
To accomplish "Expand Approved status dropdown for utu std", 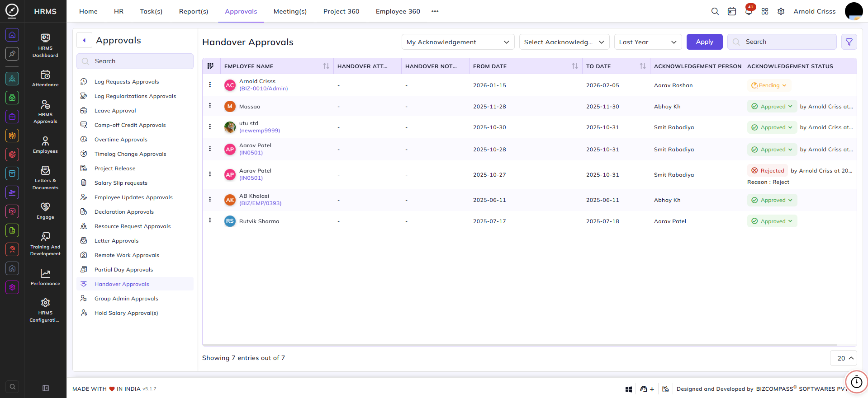I will [x=772, y=127].
